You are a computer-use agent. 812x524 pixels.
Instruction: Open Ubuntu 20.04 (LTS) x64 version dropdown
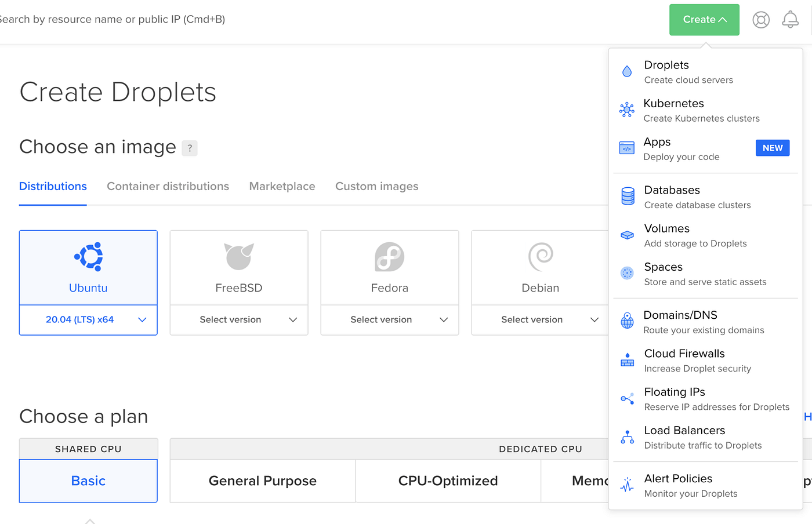tap(88, 320)
